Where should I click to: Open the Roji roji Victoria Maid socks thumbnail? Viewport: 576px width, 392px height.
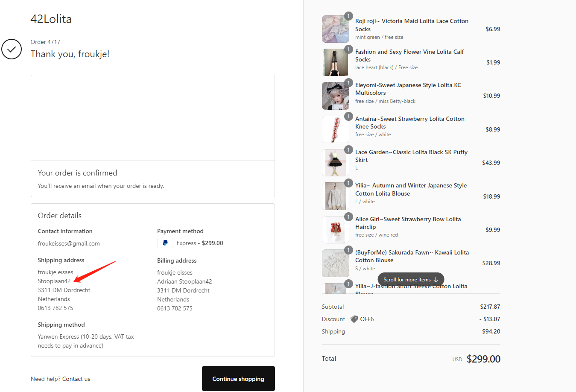(x=336, y=29)
